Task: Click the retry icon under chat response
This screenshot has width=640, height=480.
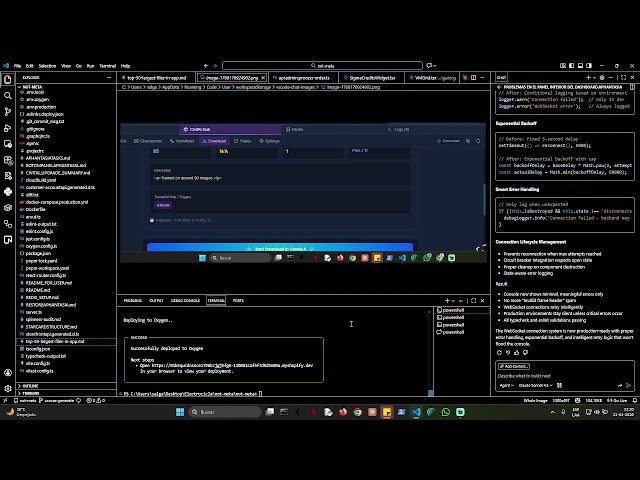Action: [499, 353]
